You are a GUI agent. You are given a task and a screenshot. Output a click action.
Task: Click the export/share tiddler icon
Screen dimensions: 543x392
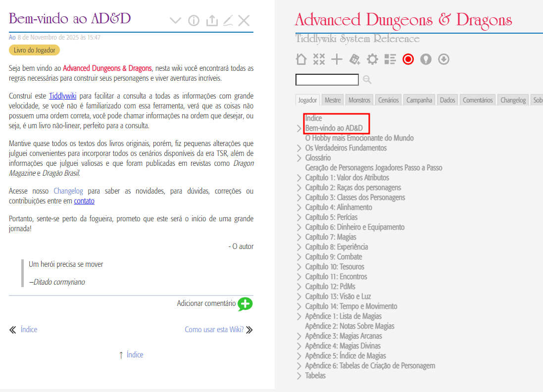[x=211, y=20]
